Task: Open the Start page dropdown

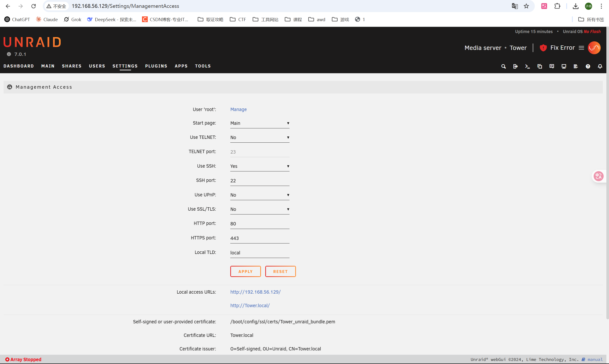Action: coord(260,123)
